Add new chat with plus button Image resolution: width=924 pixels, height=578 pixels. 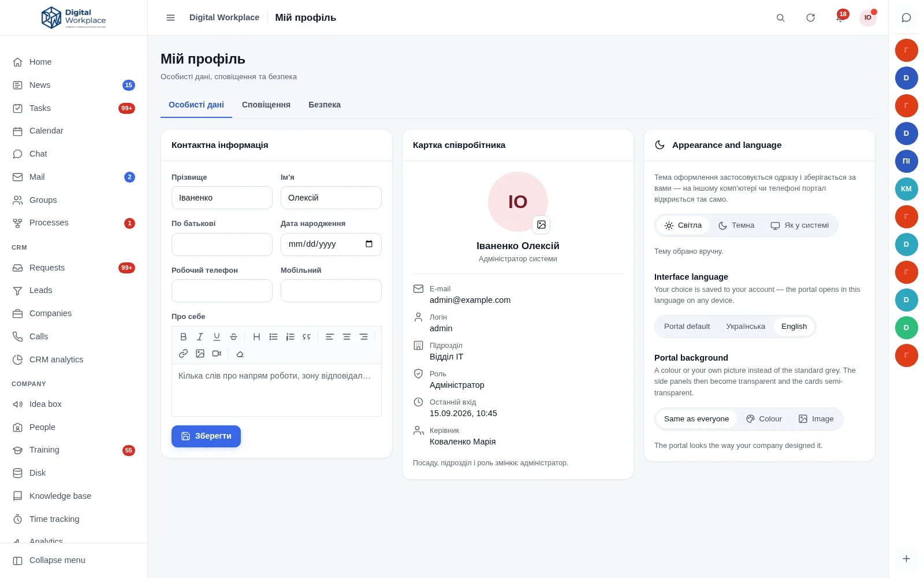(906, 559)
